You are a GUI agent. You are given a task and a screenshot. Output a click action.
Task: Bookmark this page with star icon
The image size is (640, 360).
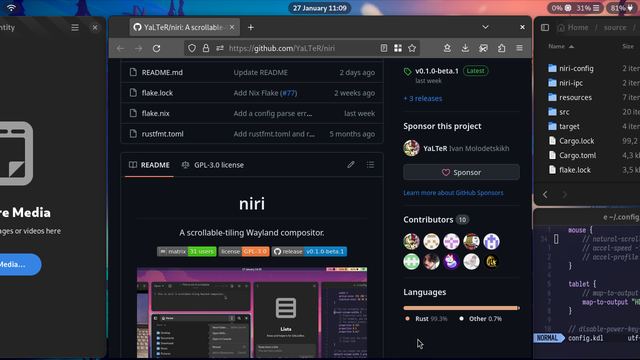412,48
